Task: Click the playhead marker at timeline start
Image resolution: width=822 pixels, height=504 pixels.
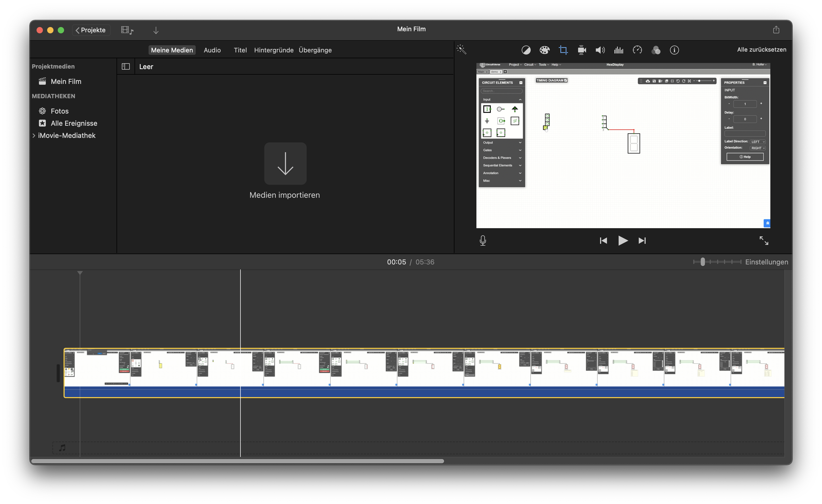Action: click(x=80, y=273)
